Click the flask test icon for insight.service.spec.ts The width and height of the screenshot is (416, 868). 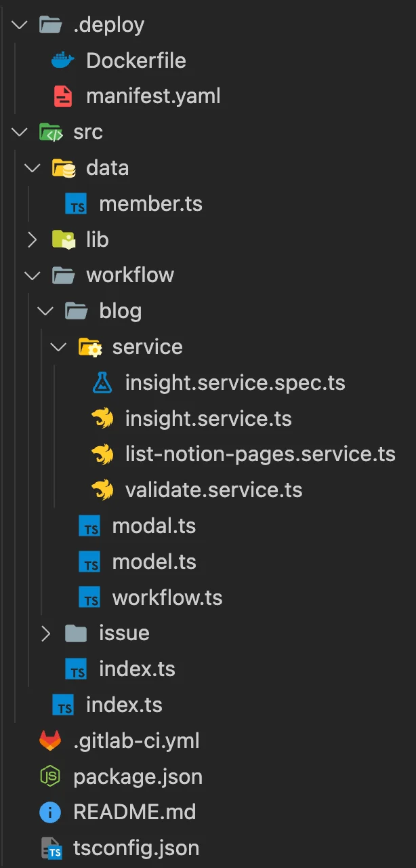pyautogui.click(x=102, y=383)
